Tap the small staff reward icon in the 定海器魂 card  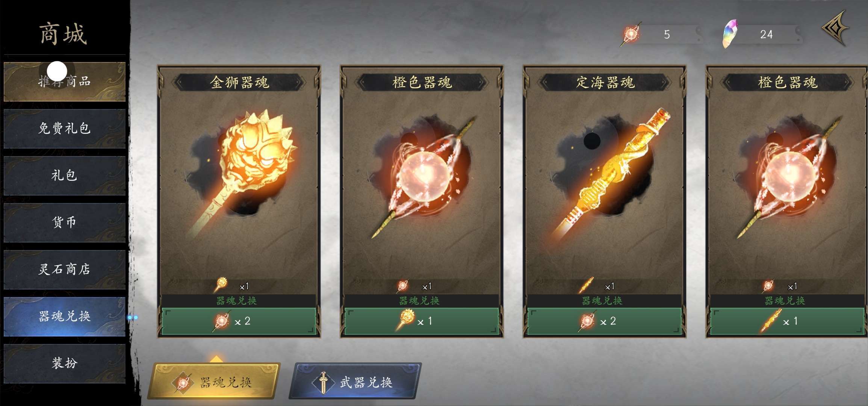point(586,285)
